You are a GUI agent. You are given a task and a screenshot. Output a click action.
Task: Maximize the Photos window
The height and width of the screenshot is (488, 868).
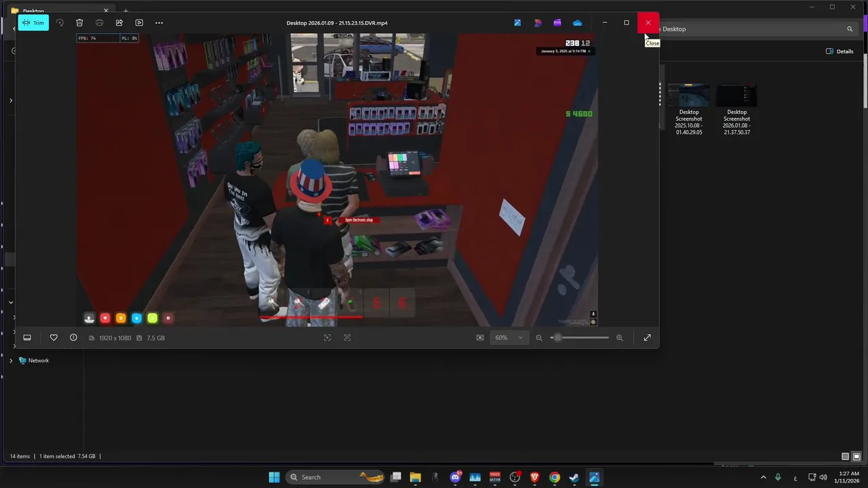coord(627,22)
